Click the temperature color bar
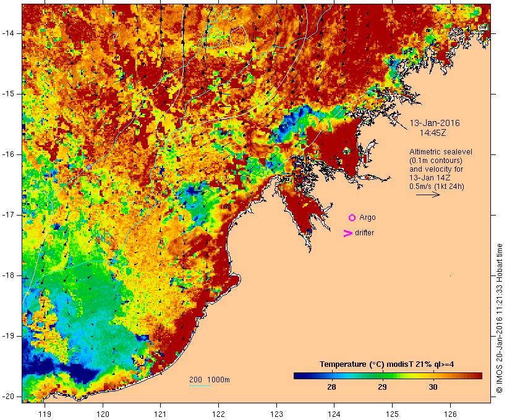The image size is (507, 420). tap(388, 376)
